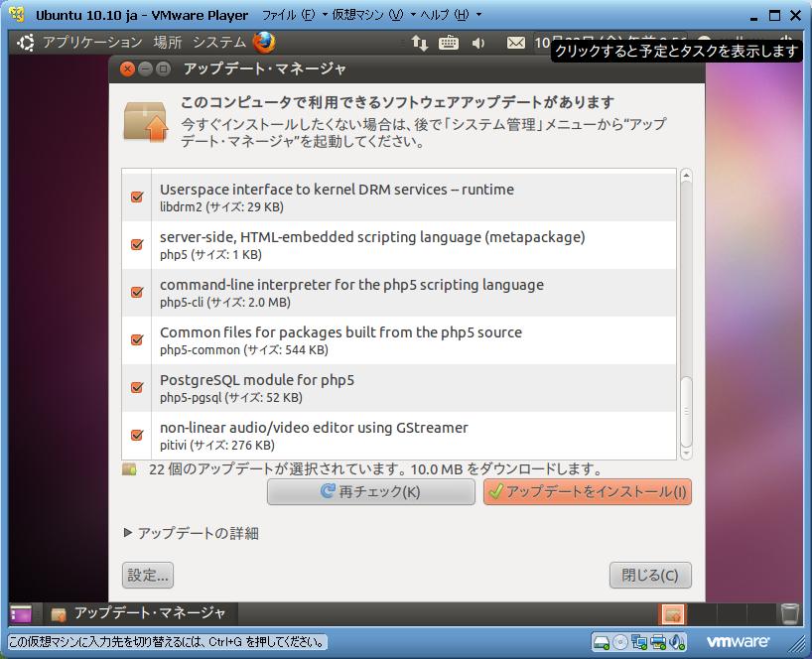Open the ファイル(F) dropdown menu in VMware Player
The height and width of the screenshot is (659, 812).
[x=294, y=15]
